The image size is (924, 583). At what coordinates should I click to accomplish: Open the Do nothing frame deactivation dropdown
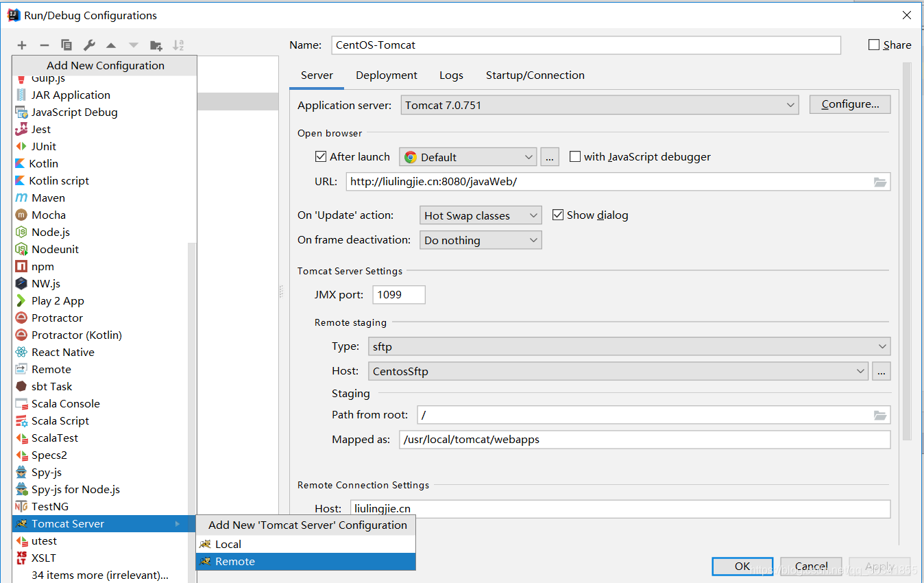[481, 240]
